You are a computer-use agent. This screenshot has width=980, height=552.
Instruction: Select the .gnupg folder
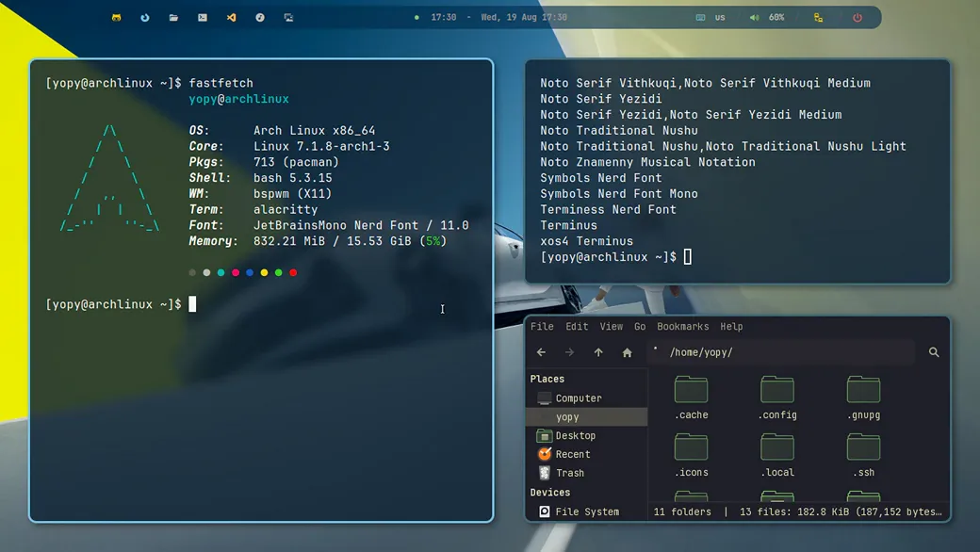tap(864, 398)
